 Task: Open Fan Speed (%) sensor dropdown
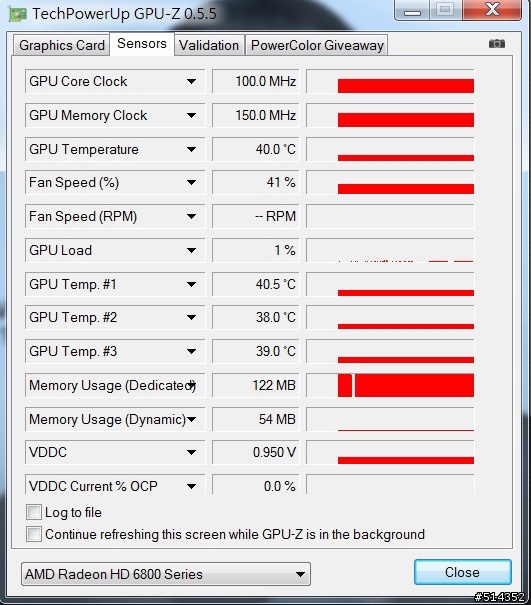(191, 183)
